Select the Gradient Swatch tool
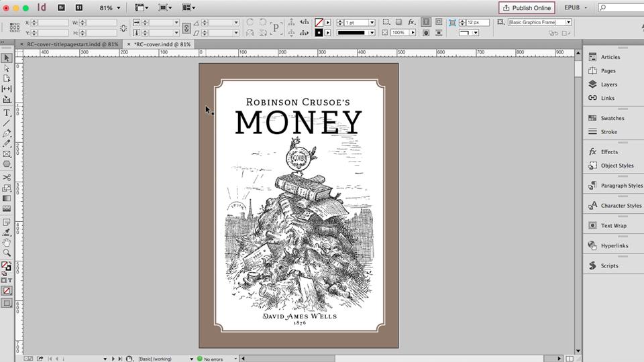 [x=7, y=198]
